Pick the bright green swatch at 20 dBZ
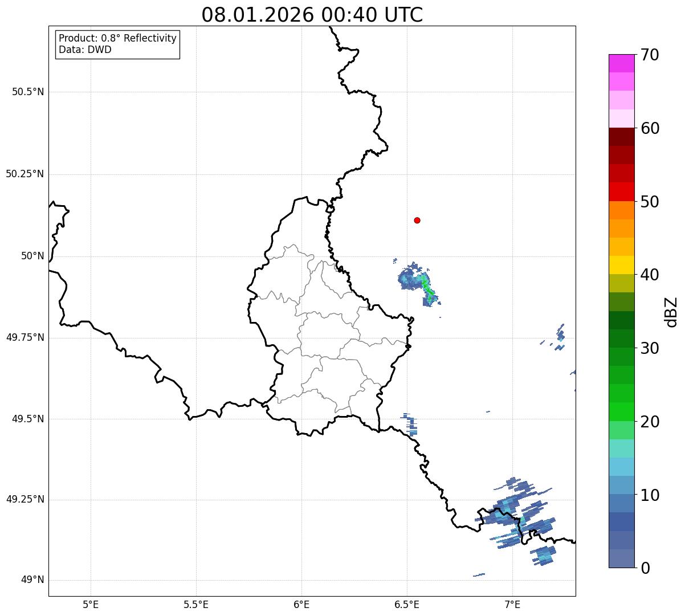 point(621,411)
